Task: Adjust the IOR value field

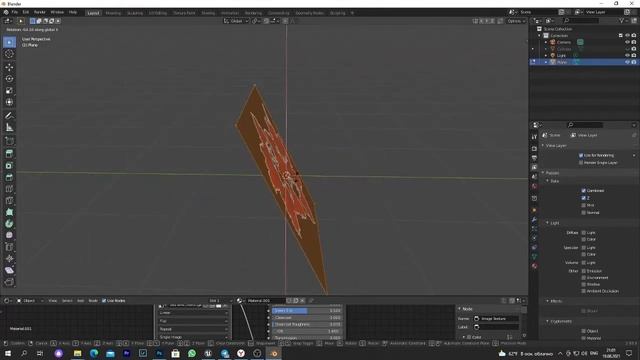Action: (307, 331)
